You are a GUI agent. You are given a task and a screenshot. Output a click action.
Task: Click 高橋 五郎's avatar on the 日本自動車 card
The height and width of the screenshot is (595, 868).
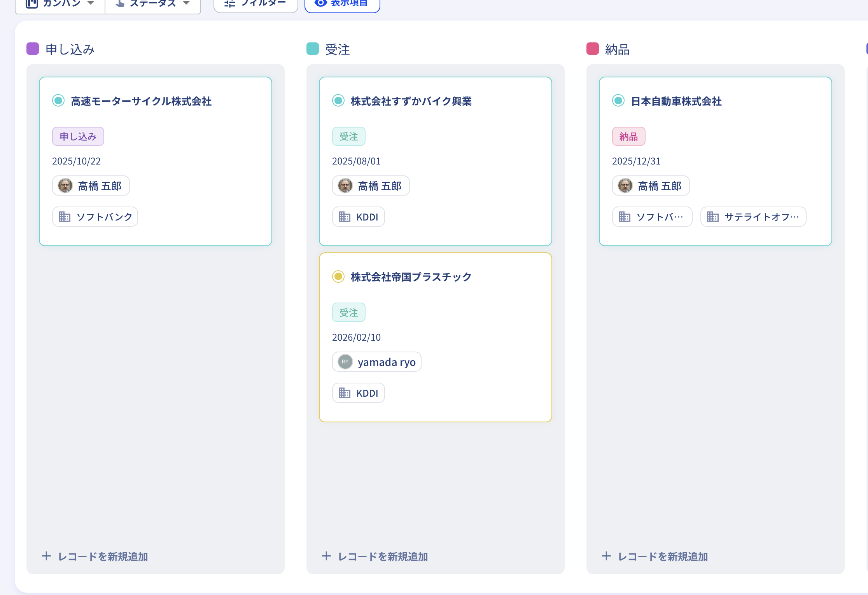[x=625, y=185]
